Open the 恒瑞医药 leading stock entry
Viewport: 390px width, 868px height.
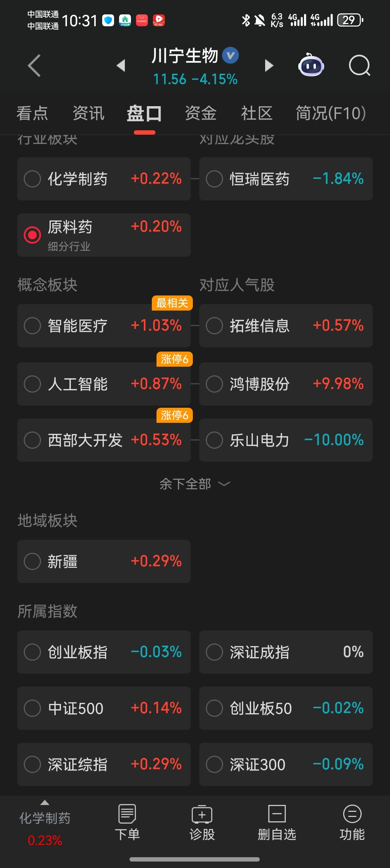pos(286,179)
